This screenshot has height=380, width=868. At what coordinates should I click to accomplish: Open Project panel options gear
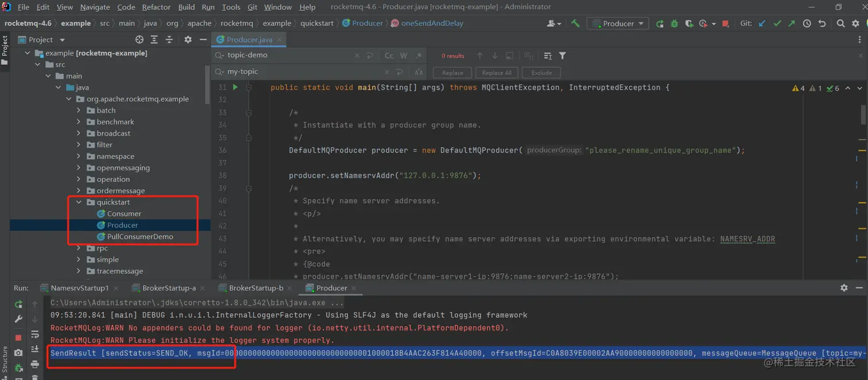(x=188, y=40)
